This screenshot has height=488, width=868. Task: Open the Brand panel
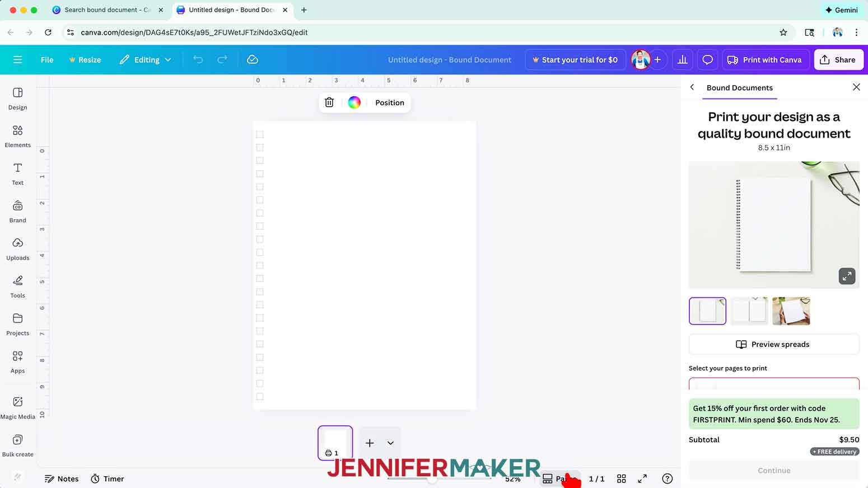click(x=17, y=212)
